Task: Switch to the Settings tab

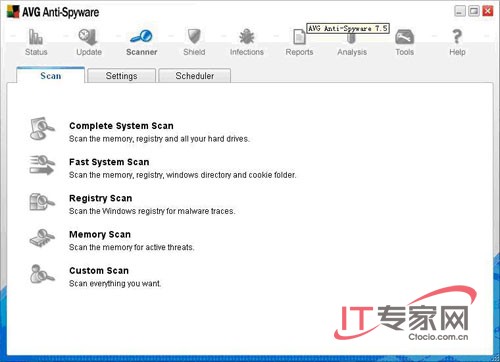Action: (121, 76)
